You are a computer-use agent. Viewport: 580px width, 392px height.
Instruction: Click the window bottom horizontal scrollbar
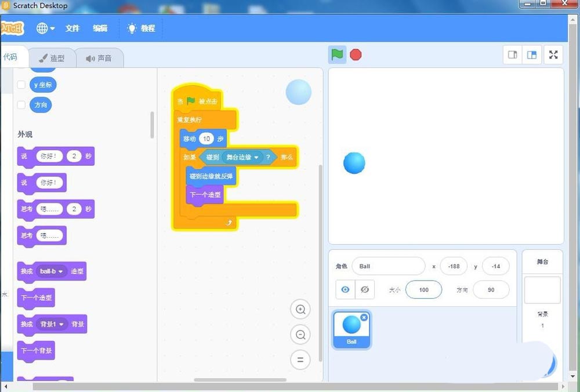tap(296, 387)
